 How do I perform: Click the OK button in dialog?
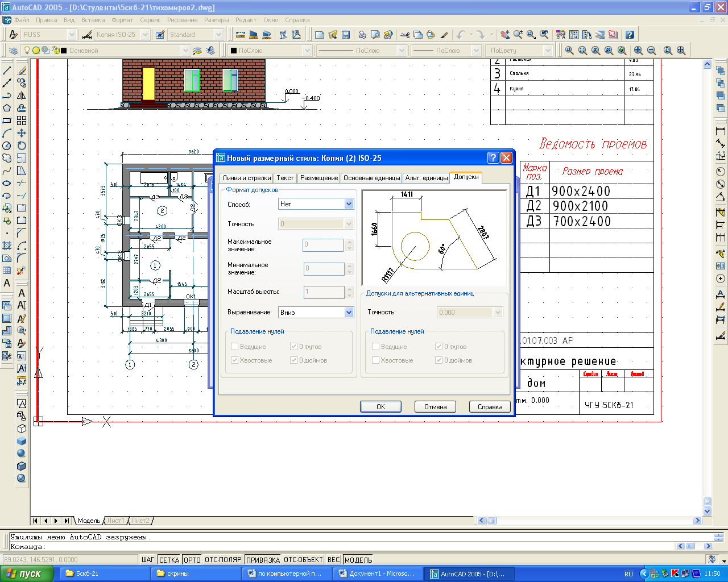tap(380, 407)
